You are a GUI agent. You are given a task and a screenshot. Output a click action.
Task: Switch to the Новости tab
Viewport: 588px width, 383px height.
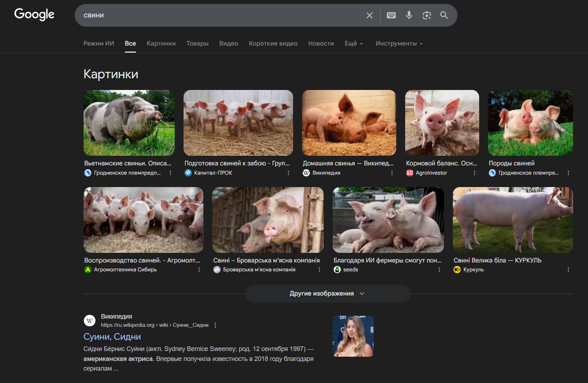pos(321,43)
